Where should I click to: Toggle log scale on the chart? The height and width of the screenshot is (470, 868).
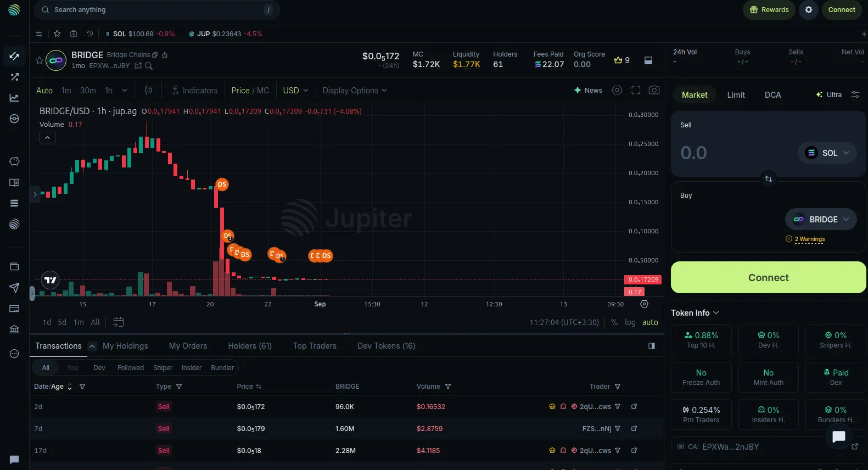630,322
